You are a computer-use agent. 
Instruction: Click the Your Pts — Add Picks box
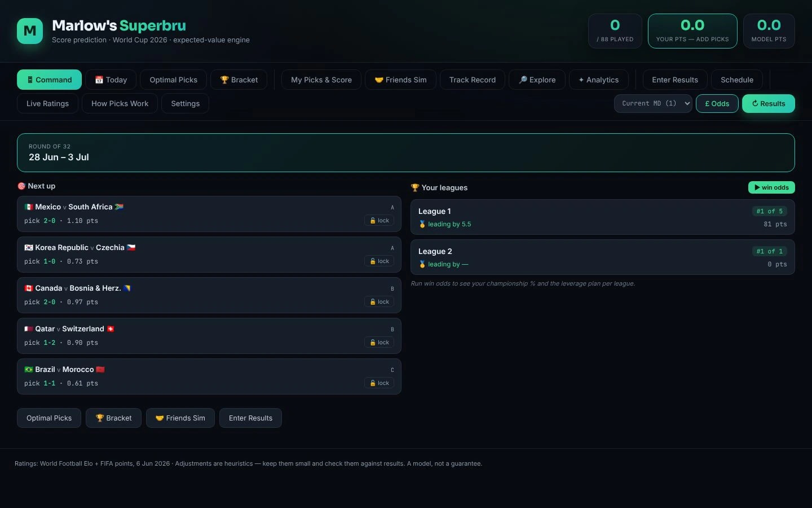click(692, 31)
